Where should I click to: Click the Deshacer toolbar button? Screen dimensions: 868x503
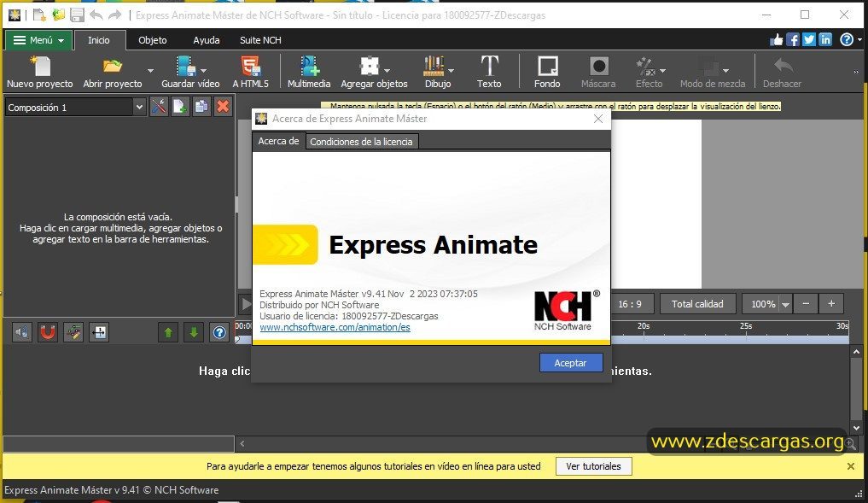[x=782, y=72]
